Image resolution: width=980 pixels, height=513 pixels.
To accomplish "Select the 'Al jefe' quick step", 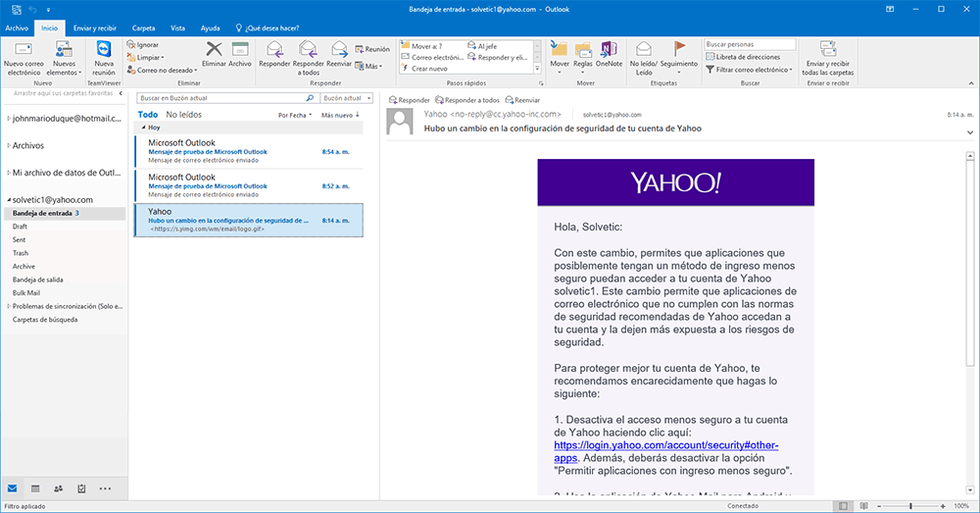I will click(x=482, y=46).
